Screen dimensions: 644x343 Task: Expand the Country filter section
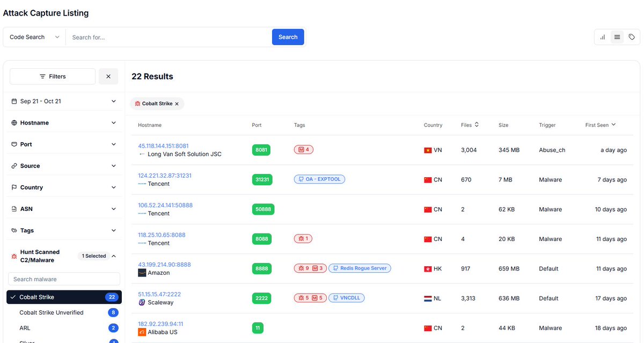point(64,187)
